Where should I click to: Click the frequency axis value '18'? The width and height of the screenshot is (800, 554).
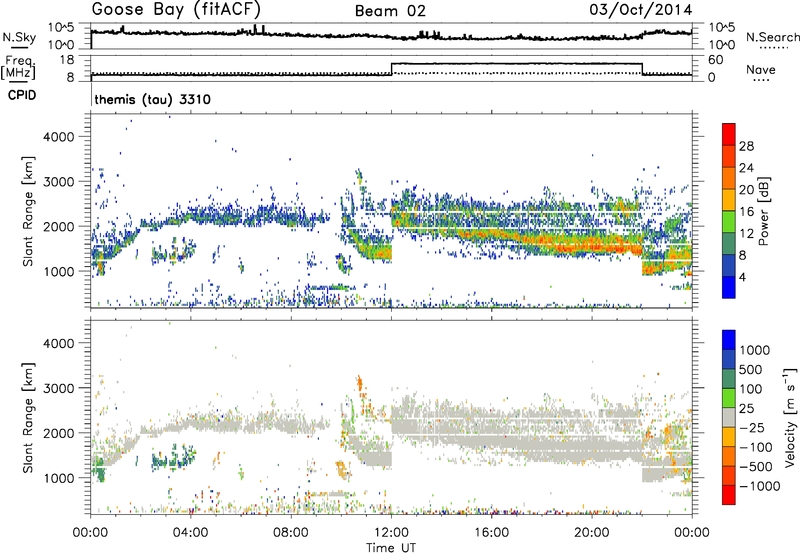67,60
